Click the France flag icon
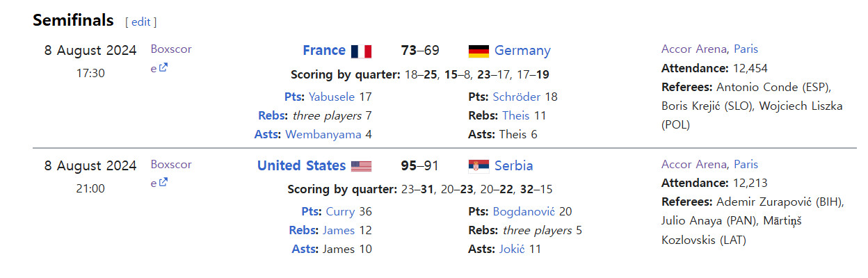 361,51
